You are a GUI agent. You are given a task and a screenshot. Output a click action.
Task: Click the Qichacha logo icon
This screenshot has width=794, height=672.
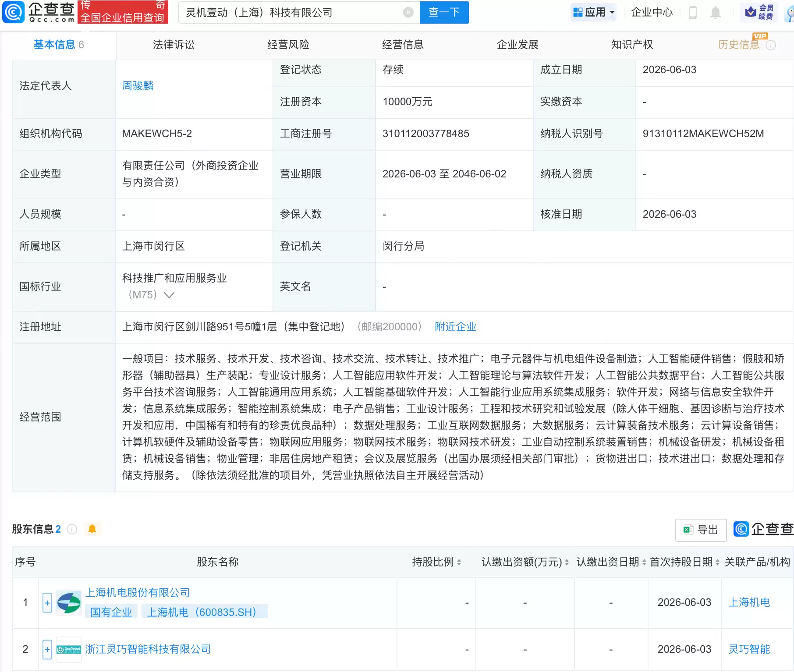point(14,12)
